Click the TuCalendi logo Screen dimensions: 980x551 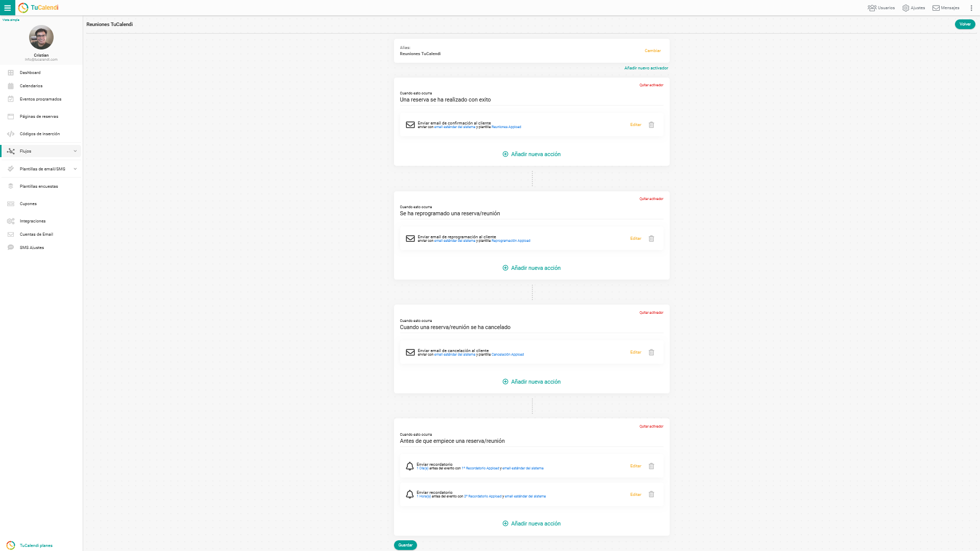(38, 8)
